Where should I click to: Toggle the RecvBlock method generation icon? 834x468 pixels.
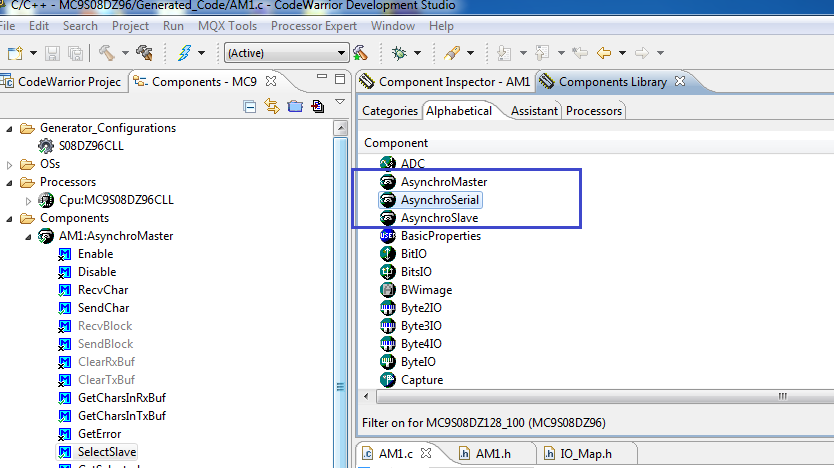tap(64, 327)
